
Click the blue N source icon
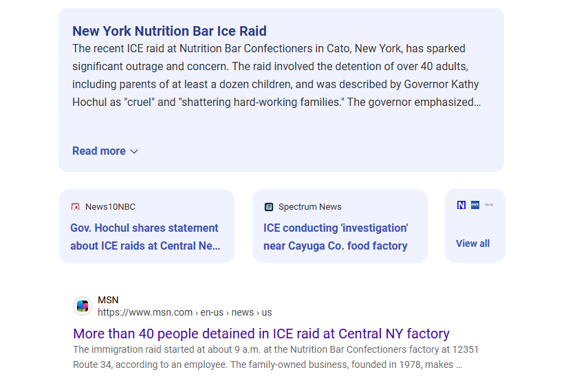click(461, 205)
